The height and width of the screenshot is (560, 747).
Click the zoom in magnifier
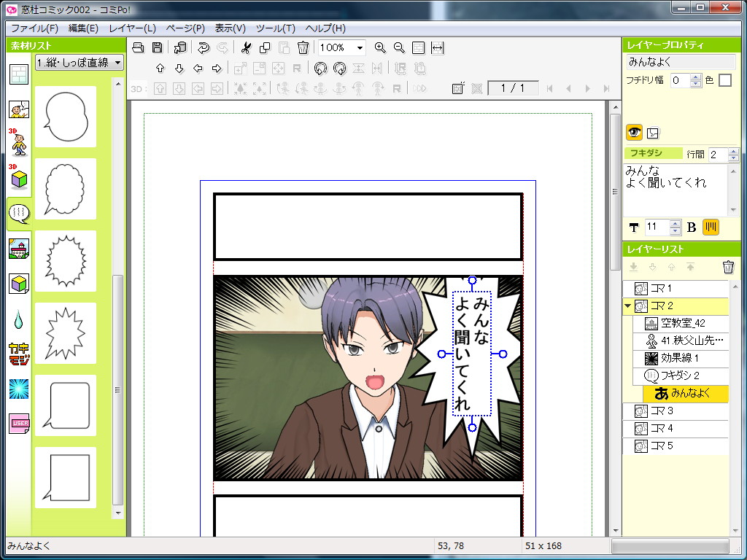tap(380, 47)
